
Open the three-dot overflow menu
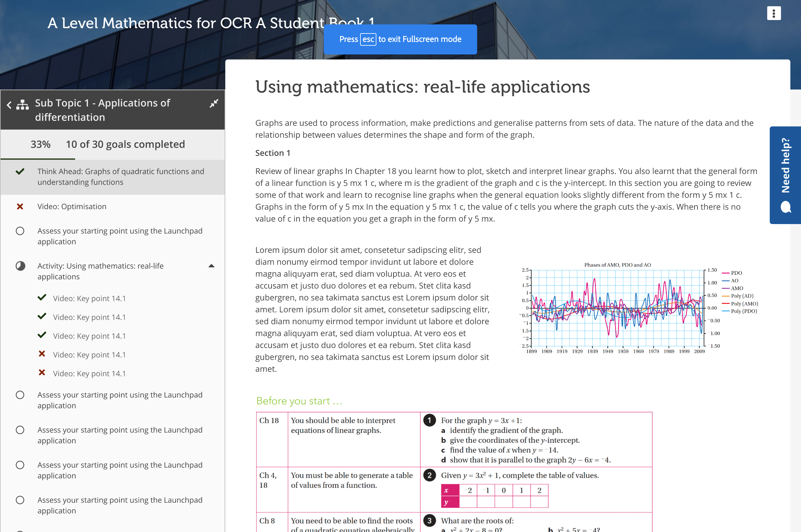point(774,13)
